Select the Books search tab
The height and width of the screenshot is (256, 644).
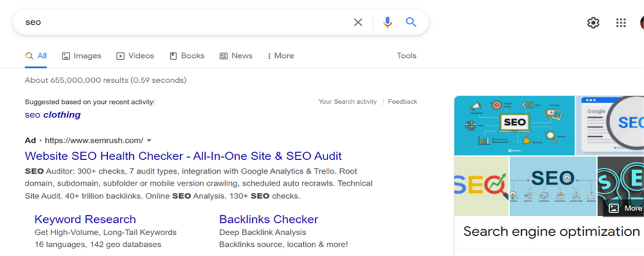pos(187,56)
